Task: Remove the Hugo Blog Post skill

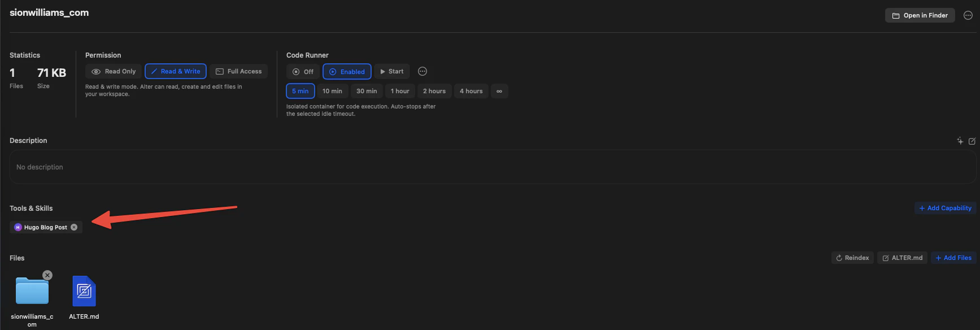Action: click(x=74, y=227)
